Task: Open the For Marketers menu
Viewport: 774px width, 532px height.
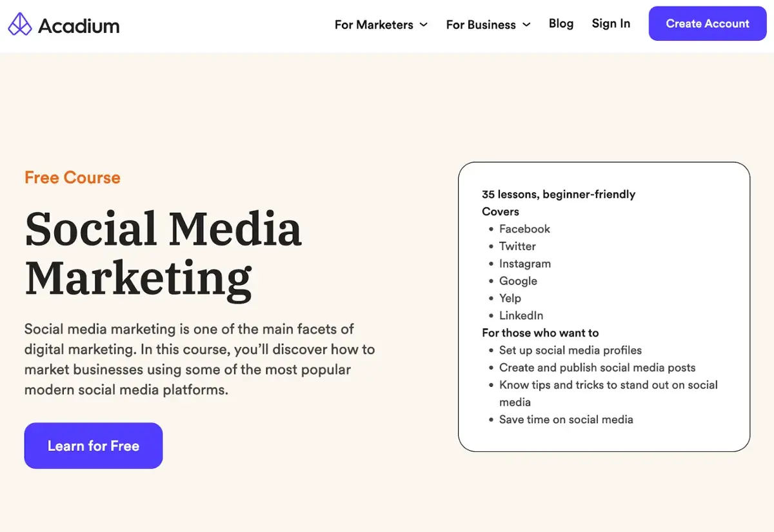Action: click(373, 25)
